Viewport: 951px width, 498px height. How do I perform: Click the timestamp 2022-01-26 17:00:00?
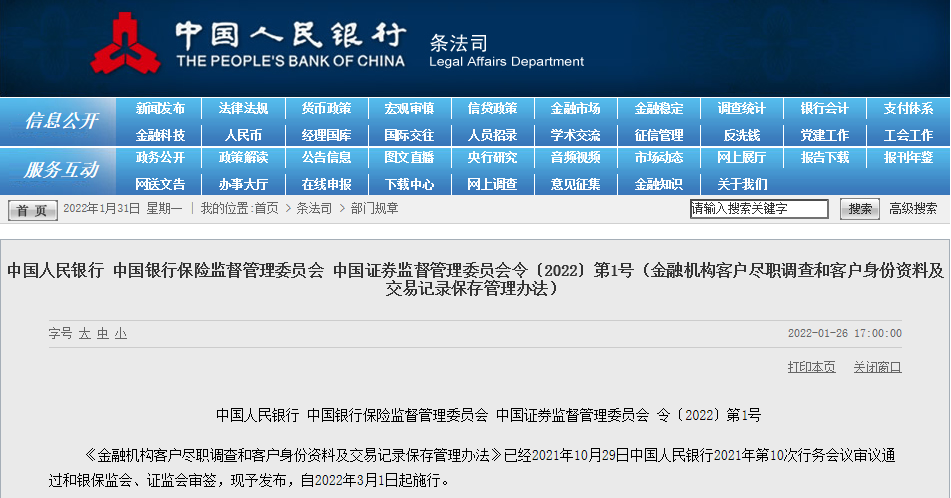click(845, 334)
